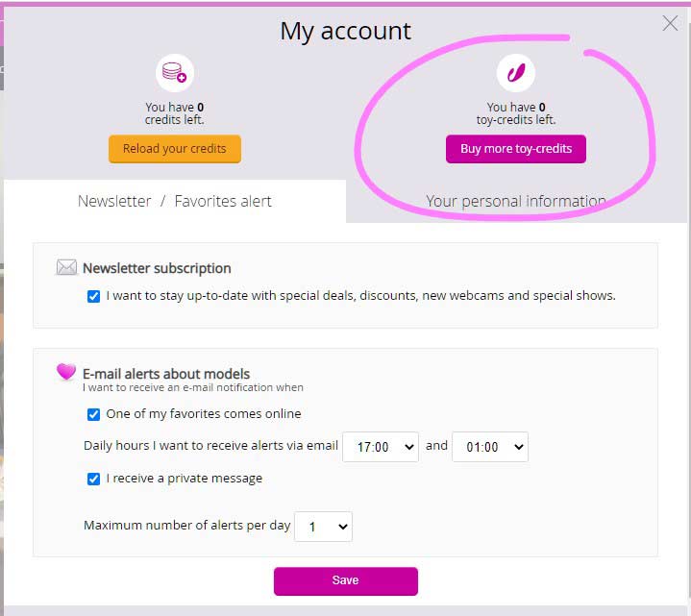691x616 pixels.
Task: Click the toy-credits icon
Action: (x=515, y=73)
